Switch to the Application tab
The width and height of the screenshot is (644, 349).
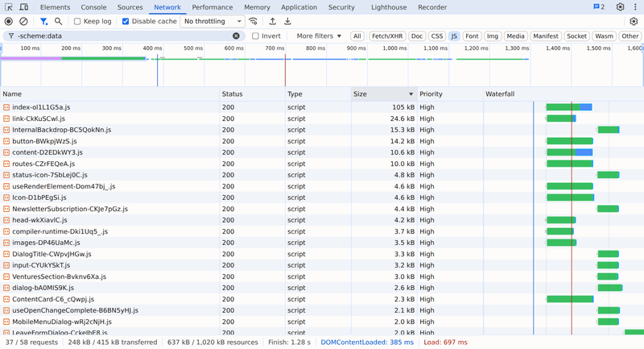coord(299,7)
